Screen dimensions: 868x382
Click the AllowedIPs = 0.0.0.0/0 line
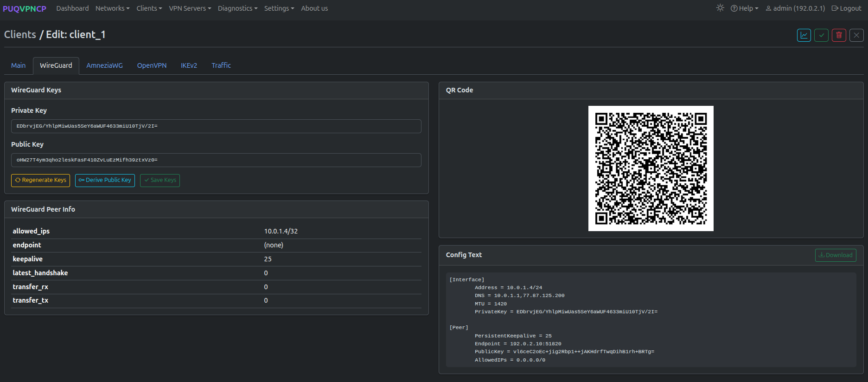[510, 360]
